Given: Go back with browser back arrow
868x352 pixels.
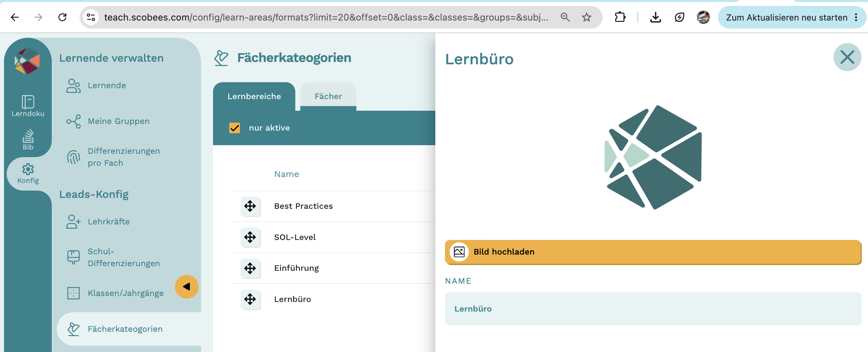Looking at the screenshot, I should pos(15,17).
